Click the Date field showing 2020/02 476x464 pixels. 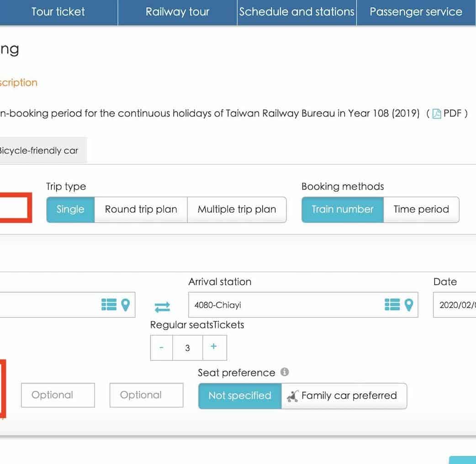coord(456,305)
